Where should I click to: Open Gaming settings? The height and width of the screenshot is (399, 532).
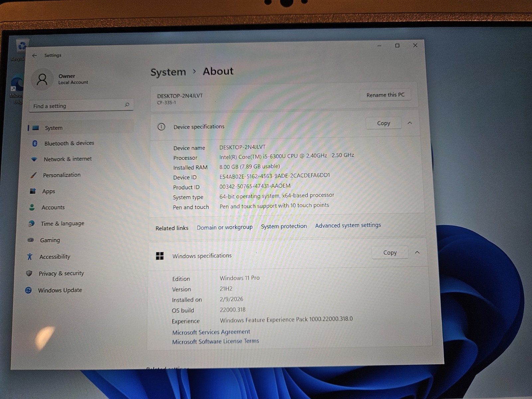pos(50,240)
